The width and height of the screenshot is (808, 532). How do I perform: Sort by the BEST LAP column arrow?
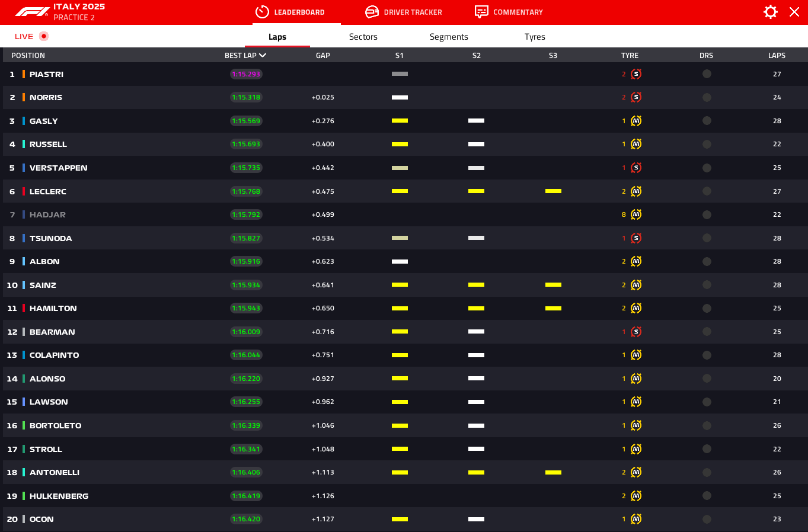pyautogui.click(x=263, y=56)
